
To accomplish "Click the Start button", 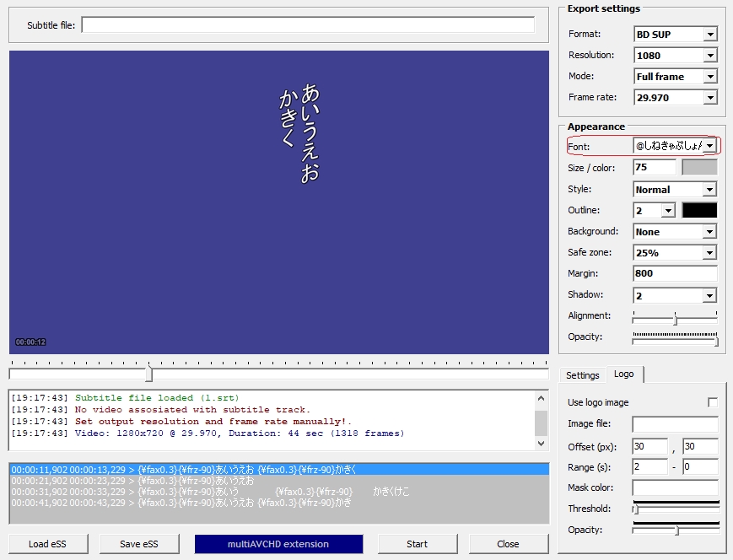I will point(417,544).
